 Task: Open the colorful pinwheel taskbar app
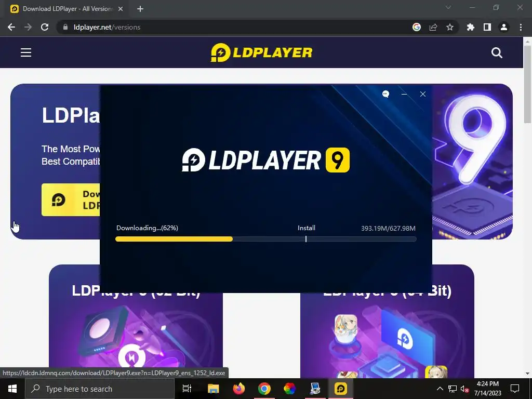289,389
